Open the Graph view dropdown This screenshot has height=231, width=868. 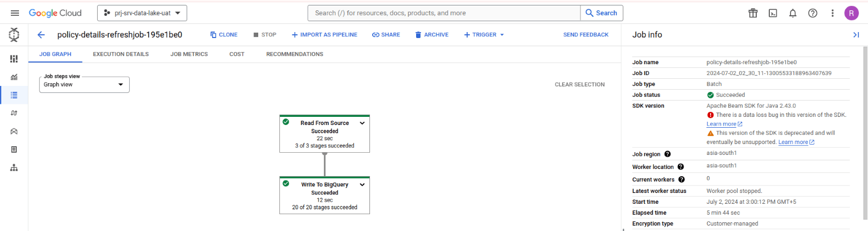84,84
